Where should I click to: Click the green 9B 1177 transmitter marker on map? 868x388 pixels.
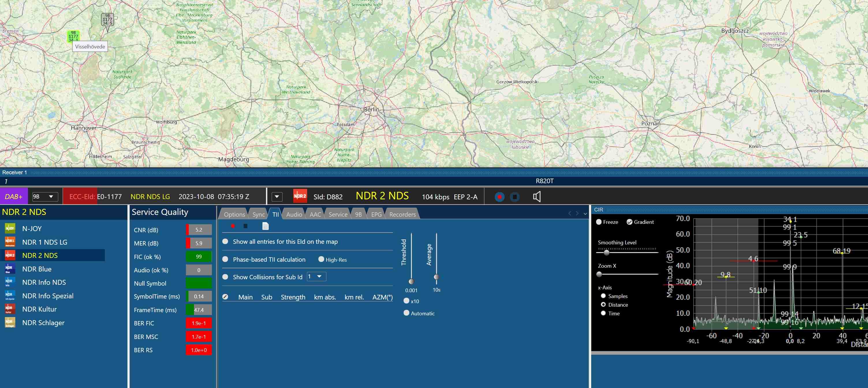tap(73, 36)
